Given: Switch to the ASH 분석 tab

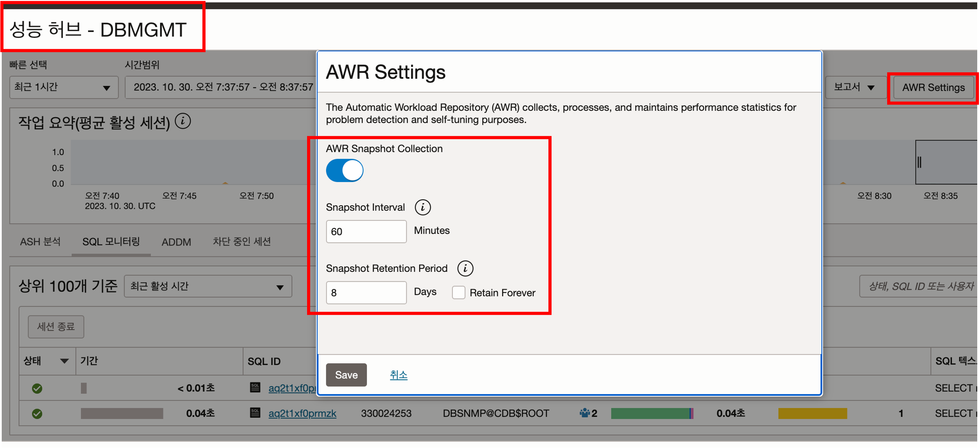Looking at the screenshot, I should click(40, 242).
